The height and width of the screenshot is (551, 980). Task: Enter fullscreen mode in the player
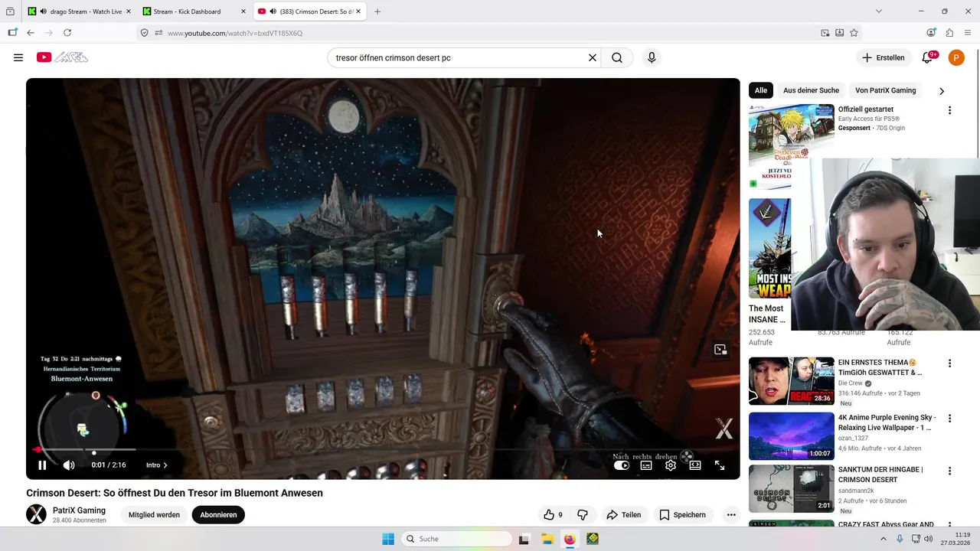pos(720,465)
